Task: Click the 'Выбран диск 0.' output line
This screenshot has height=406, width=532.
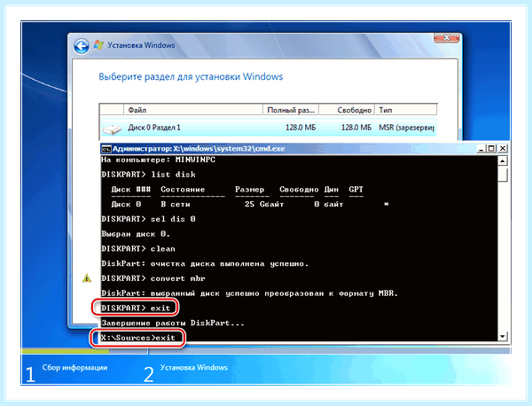Action: click(x=136, y=234)
